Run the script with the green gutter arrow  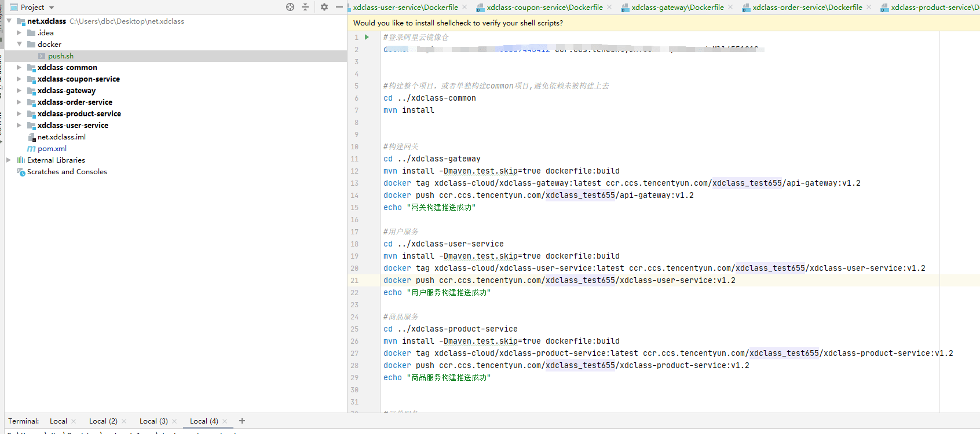tap(367, 37)
